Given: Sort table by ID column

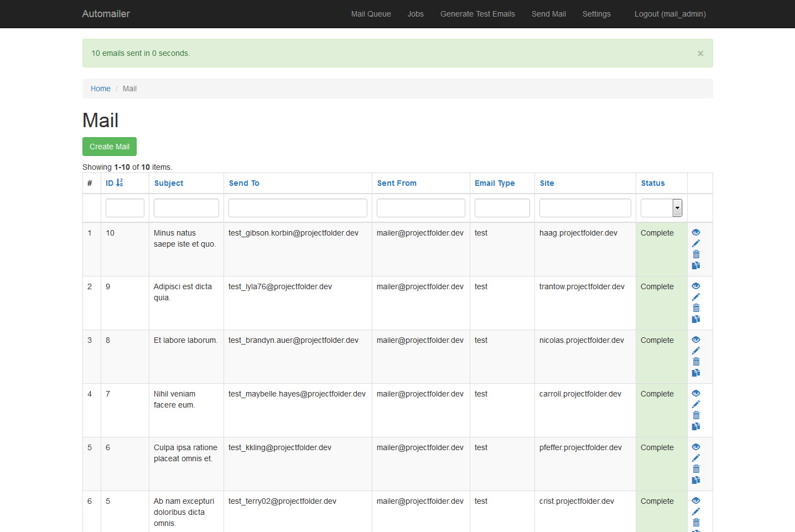Looking at the screenshot, I should click(114, 183).
